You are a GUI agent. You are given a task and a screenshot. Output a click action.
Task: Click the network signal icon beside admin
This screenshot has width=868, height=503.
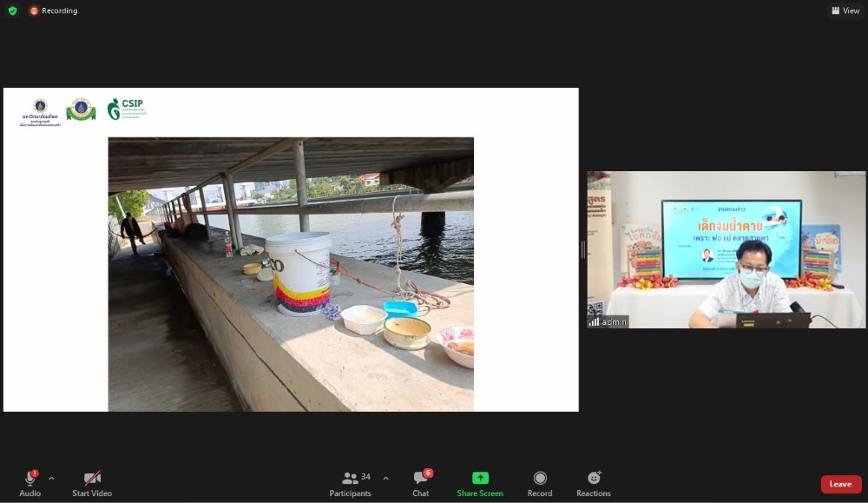tap(595, 321)
